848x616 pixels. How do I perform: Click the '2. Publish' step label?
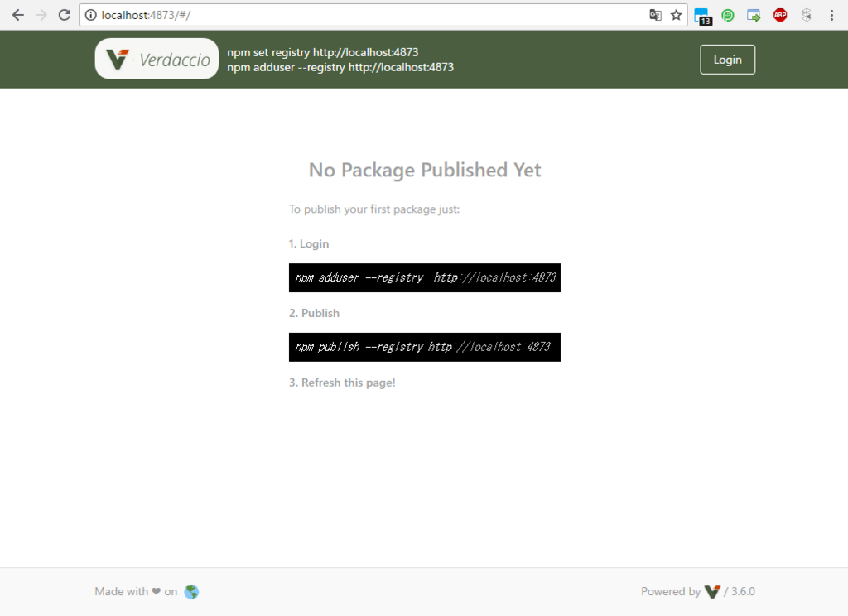[x=314, y=313]
